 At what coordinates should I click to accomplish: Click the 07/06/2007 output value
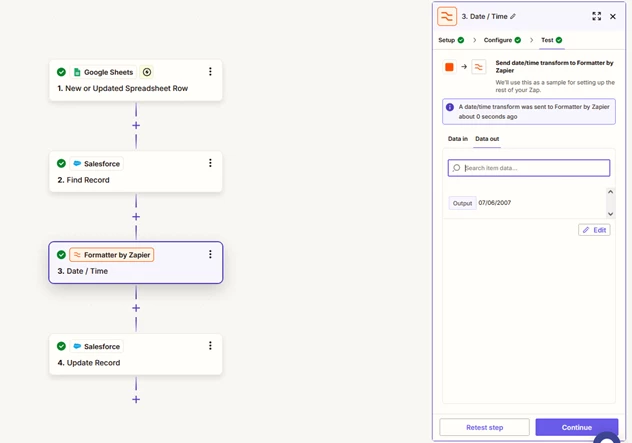495,203
